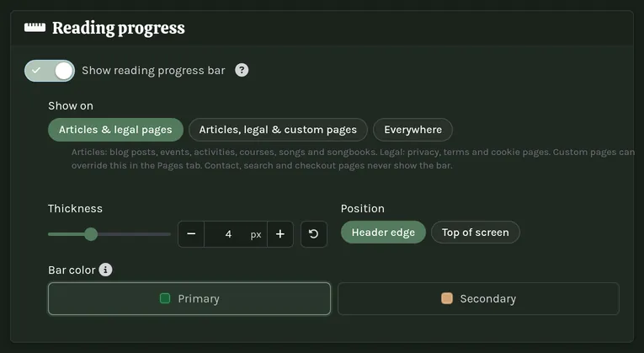The width and height of the screenshot is (644, 353).
Task: Open the help question mark icon
Action: point(242,70)
